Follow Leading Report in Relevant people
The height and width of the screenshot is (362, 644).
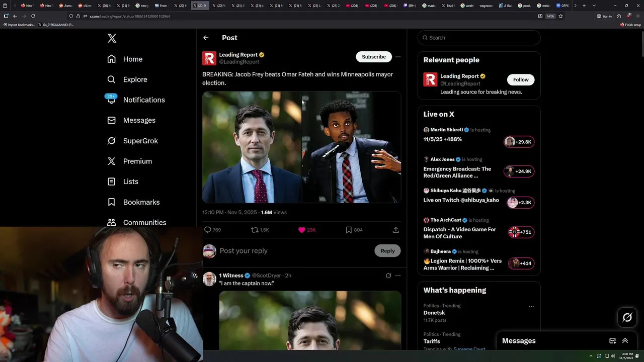click(x=521, y=79)
